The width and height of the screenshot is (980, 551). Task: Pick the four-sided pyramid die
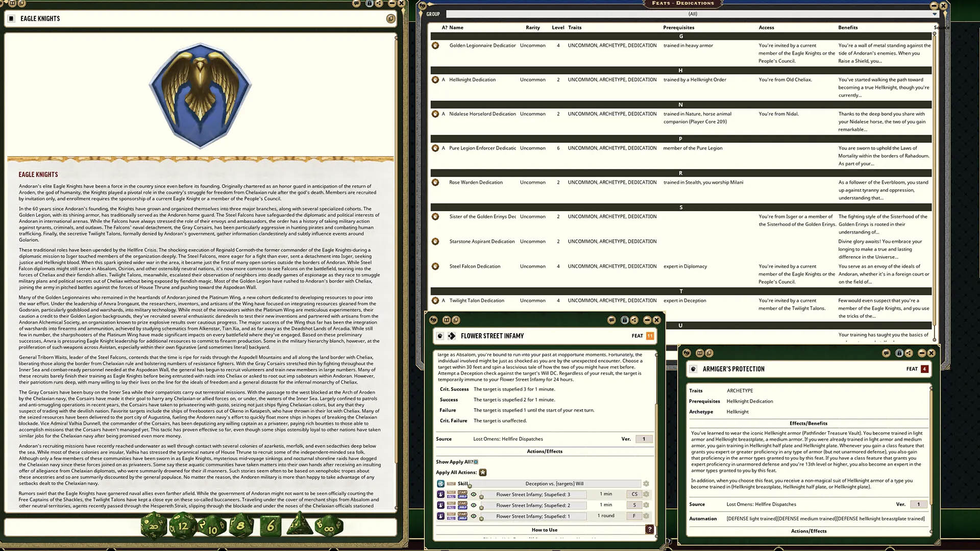[299, 525]
